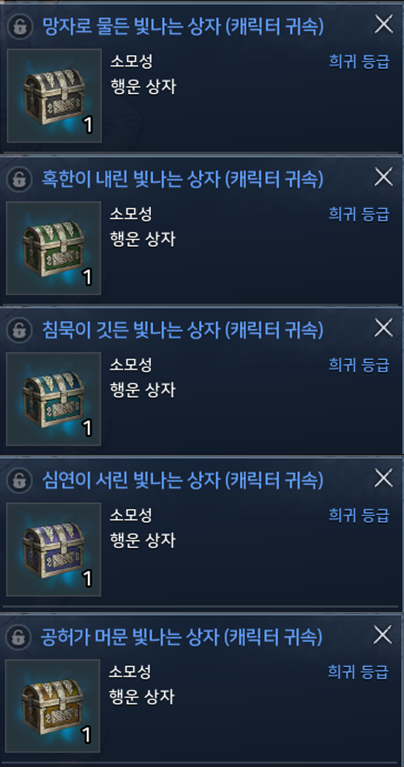This screenshot has height=769, width=404.
Task: Close the 망자로 물든 빛나는 상자 tooltip
Action: pos(383,24)
